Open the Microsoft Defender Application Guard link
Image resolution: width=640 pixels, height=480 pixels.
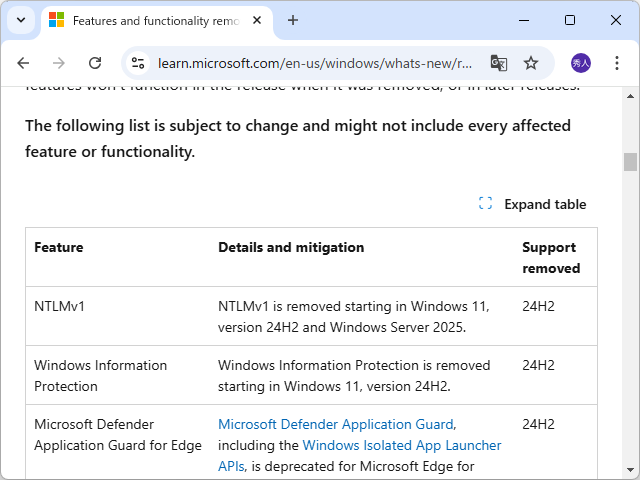(336, 424)
